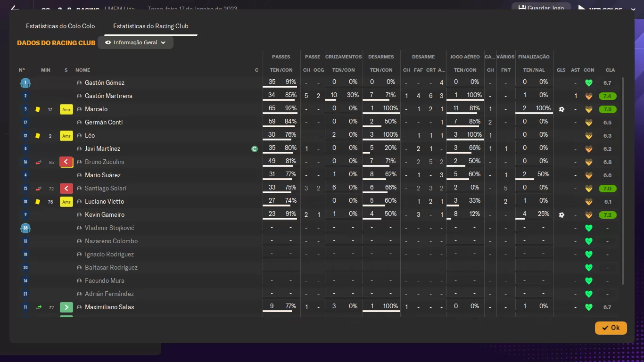Sort table by the NOME column header
Image resolution: width=644 pixels, height=362 pixels.
[x=83, y=70]
